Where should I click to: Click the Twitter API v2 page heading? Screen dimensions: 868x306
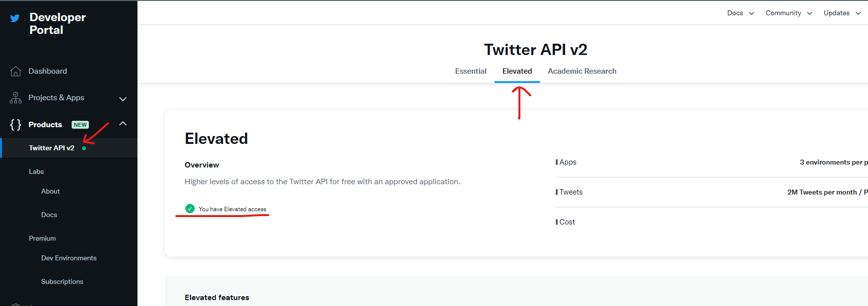(x=536, y=50)
